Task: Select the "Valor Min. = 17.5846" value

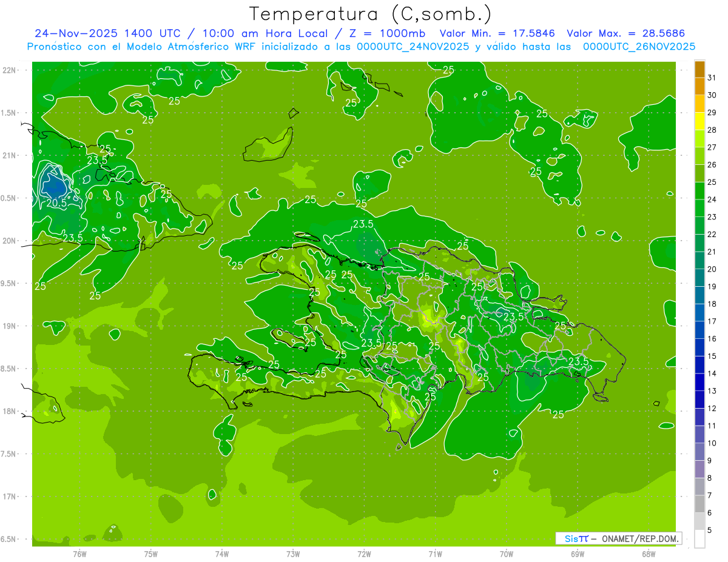Action: [497, 33]
